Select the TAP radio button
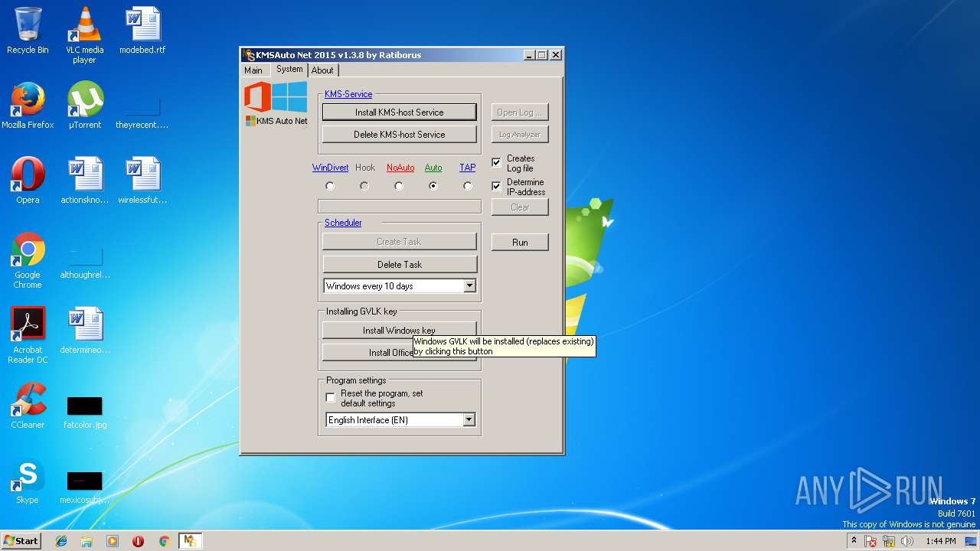Screen dimensions: 980x551 (x=468, y=186)
